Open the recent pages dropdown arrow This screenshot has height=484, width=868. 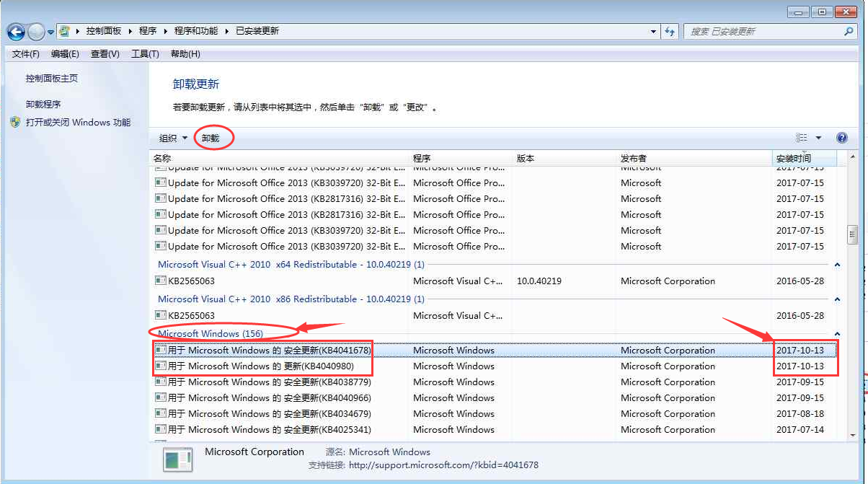[x=50, y=32]
